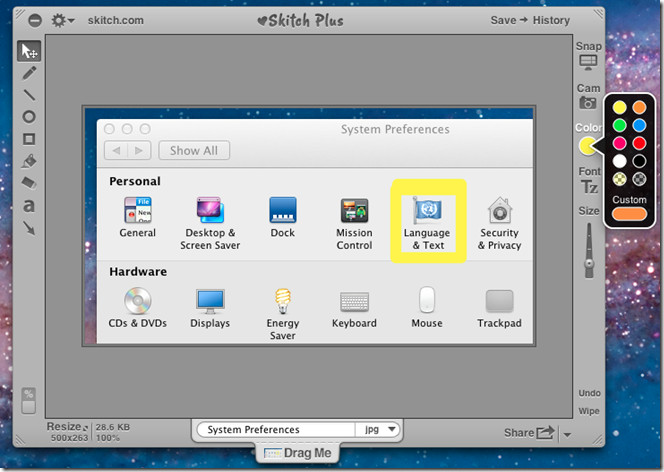Click the Dock icon in the captured image
Screen dimensions: 664x472
(x=282, y=210)
